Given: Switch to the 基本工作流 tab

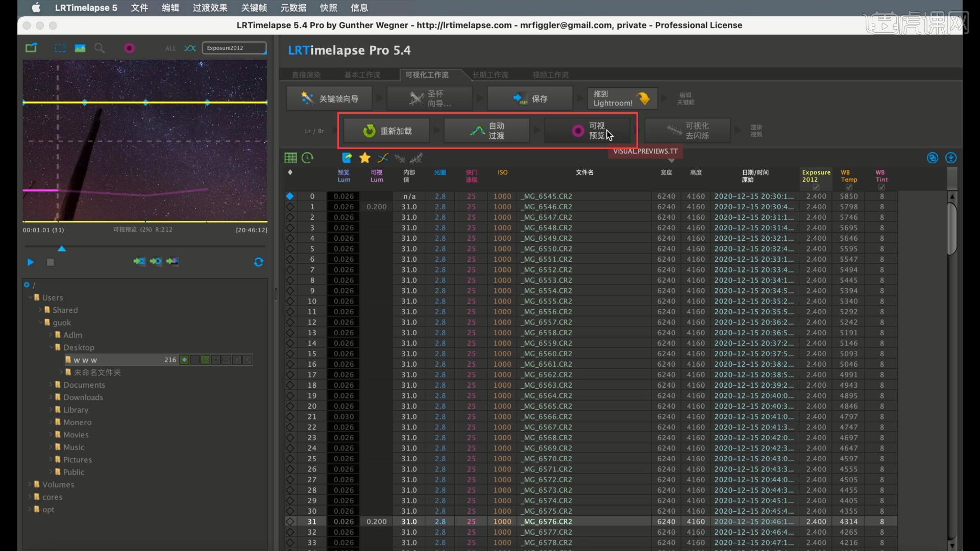Looking at the screenshot, I should [362, 75].
